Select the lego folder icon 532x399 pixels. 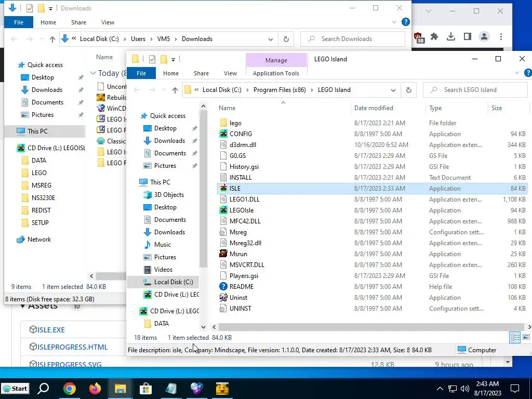(x=223, y=123)
